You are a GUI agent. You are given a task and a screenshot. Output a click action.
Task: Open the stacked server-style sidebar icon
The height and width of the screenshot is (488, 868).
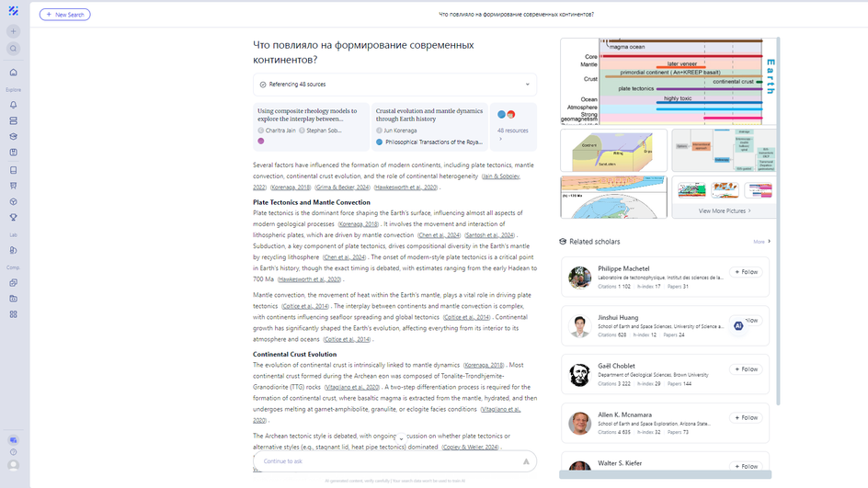coord(13,120)
